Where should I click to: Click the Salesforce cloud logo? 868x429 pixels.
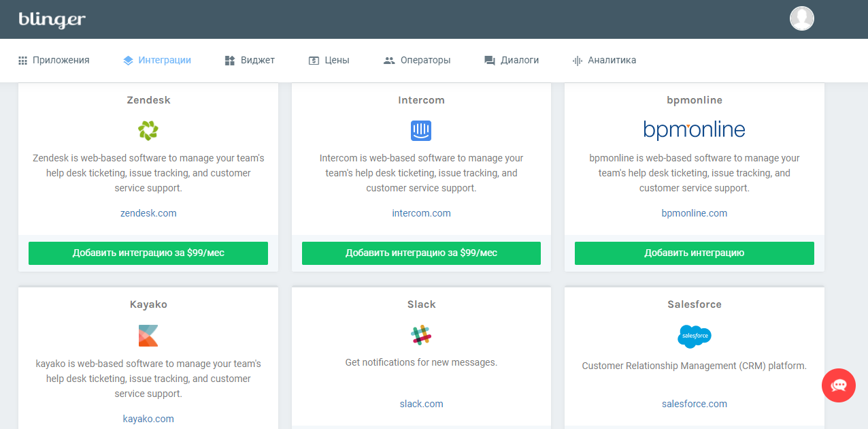pos(695,336)
